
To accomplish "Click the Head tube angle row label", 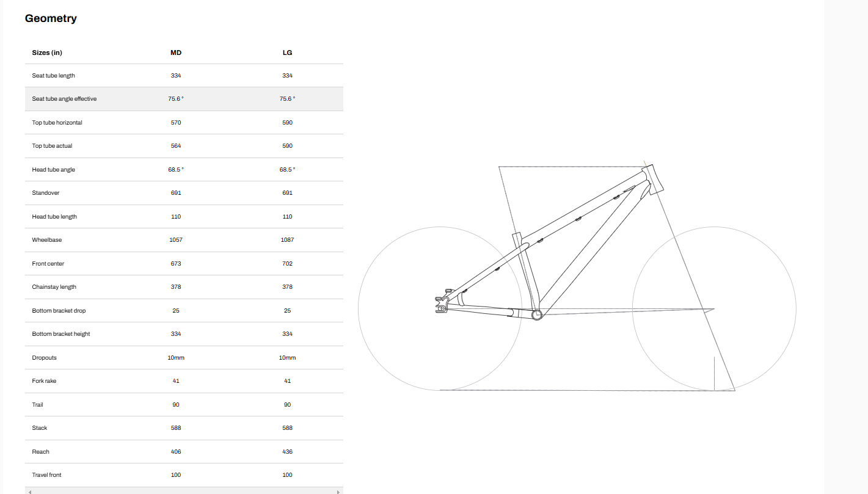I will (x=54, y=170).
